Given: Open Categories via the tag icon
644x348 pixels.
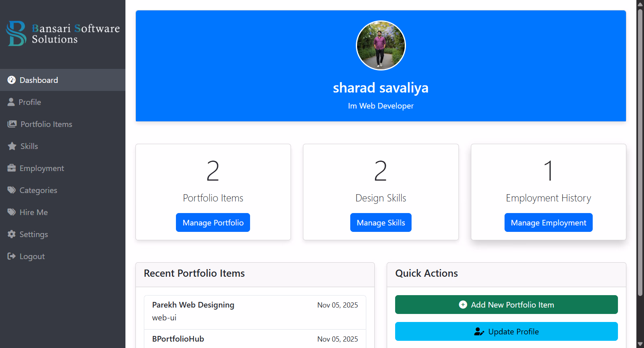Looking at the screenshot, I should click(x=12, y=190).
